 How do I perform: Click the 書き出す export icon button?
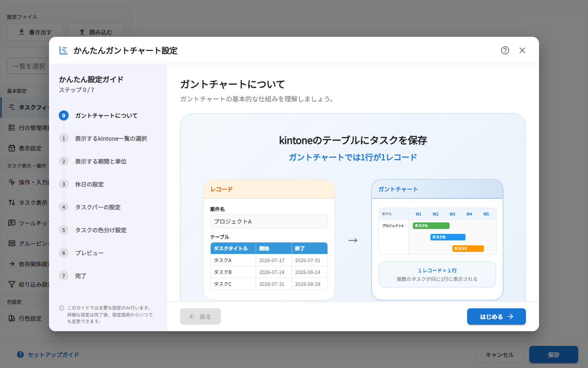click(x=36, y=32)
